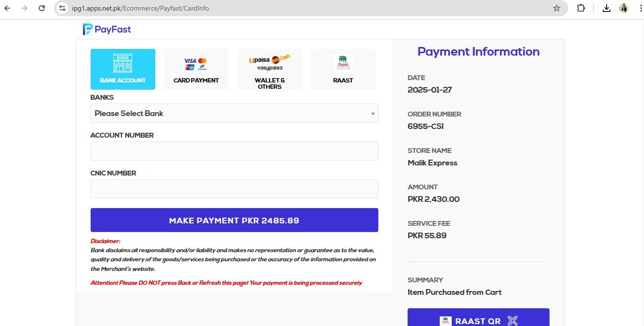View site information icon in address bar
This screenshot has width=644, height=326.
pos(62,8)
